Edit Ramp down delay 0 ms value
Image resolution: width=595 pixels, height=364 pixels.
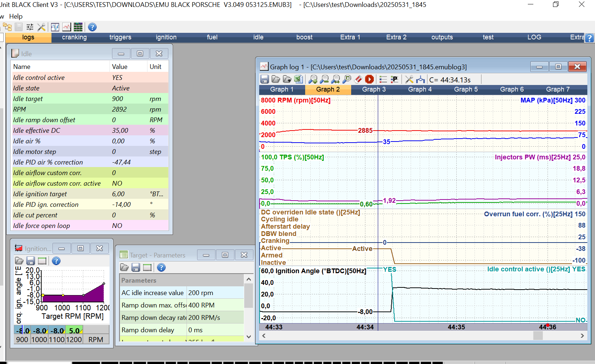pos(215,330)
